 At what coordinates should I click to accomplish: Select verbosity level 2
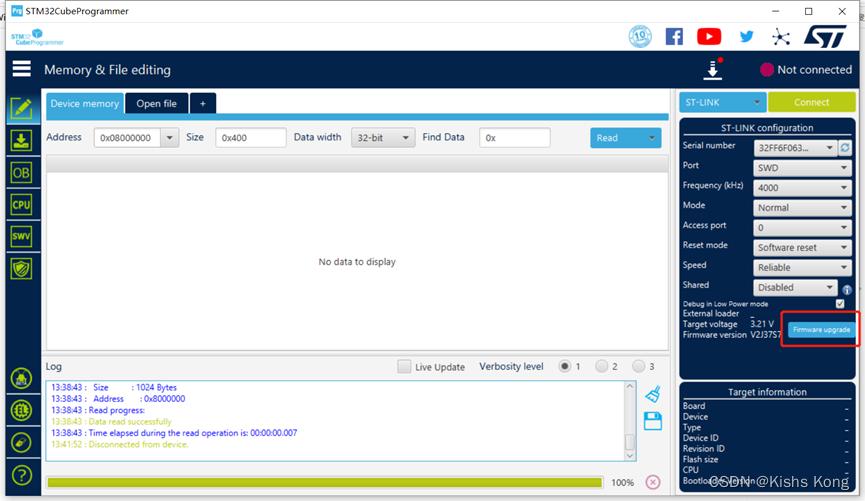coord(601,366)
